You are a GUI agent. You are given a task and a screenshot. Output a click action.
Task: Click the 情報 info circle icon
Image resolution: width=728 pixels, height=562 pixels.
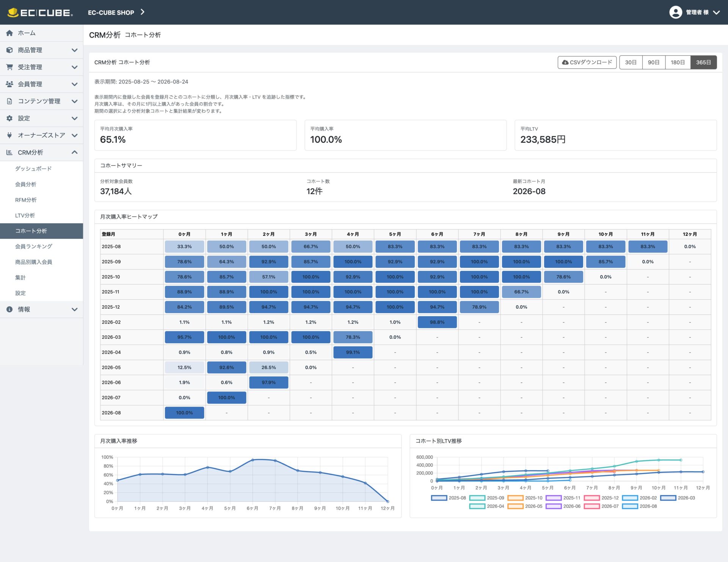tap(9, 309)
